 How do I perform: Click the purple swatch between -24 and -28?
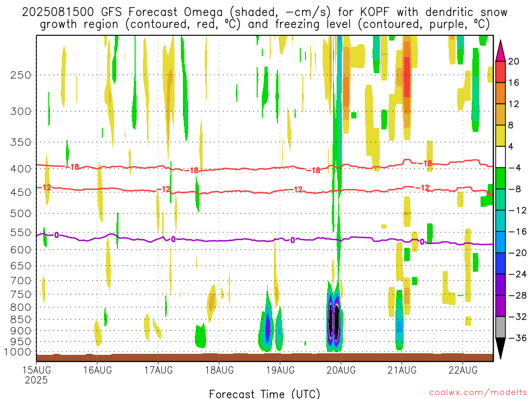click(500, 285)
